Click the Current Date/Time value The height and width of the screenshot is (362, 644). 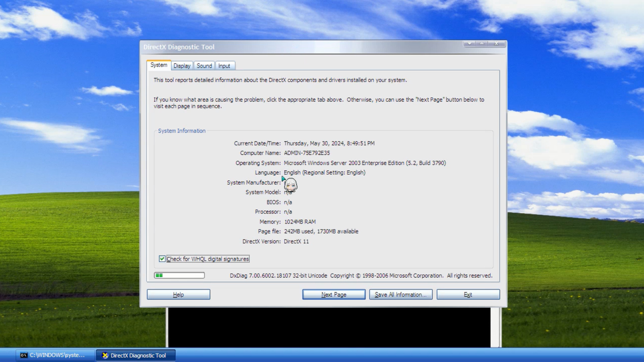(x=329, y=143)
